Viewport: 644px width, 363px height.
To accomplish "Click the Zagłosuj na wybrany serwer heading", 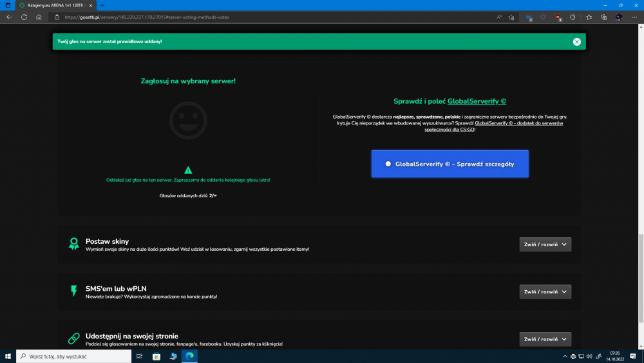I will (x=188, y=81).
